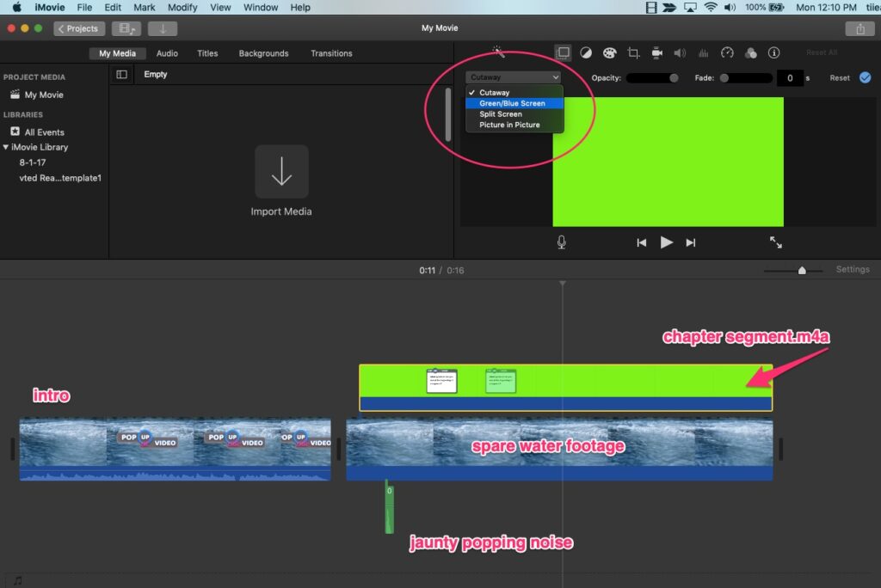Open clip filter and audio effects
The height and width of the screenshot is (588, 881).
coord(750,52)
